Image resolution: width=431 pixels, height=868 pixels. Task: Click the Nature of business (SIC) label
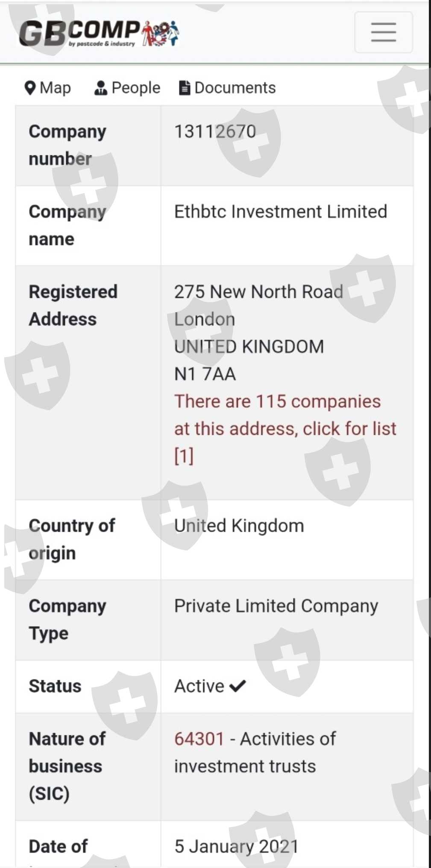pos(67,766)
